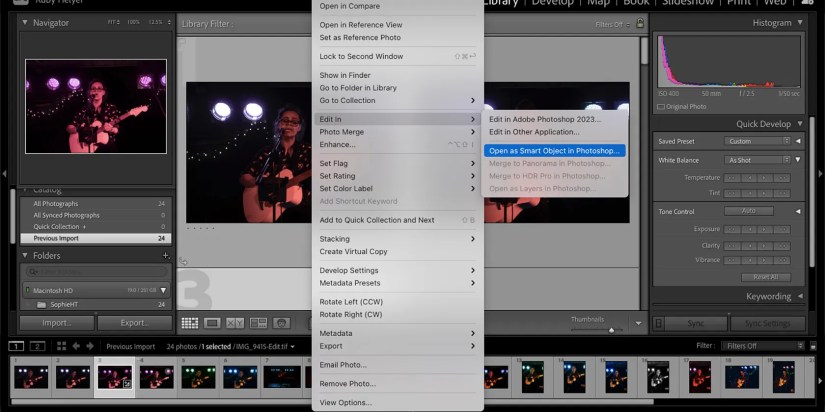This screenshot has width=825, height=412.
Task: Collapse the Folders panel
Action: tap(25, 255)
